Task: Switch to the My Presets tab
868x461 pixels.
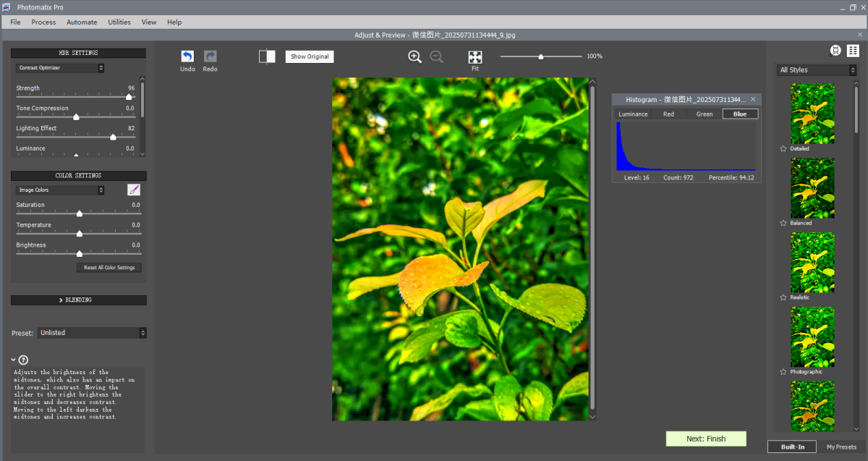Action: coord(841,447)
